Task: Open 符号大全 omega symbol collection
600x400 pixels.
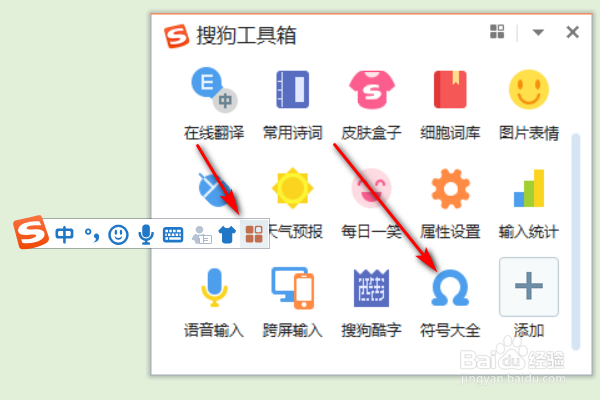Action: click(x=450, y=288)
